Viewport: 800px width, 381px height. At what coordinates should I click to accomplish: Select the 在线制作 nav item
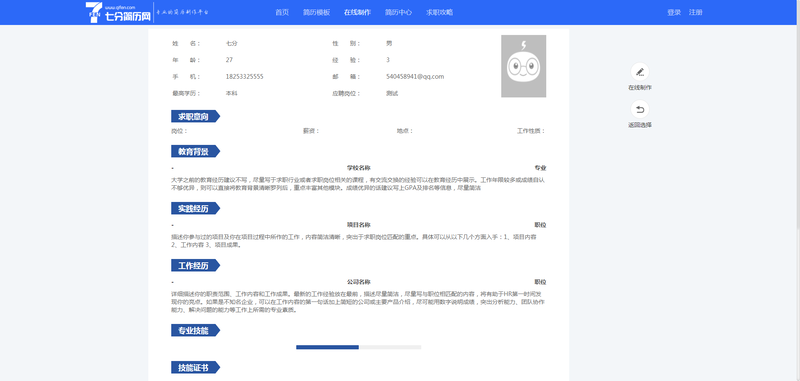tap(357, 12)
